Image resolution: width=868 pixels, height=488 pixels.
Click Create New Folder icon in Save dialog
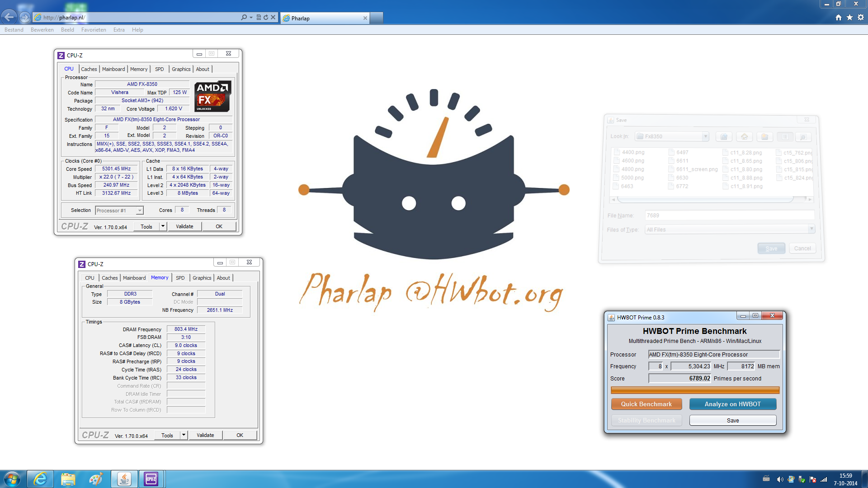coord(765,136)
